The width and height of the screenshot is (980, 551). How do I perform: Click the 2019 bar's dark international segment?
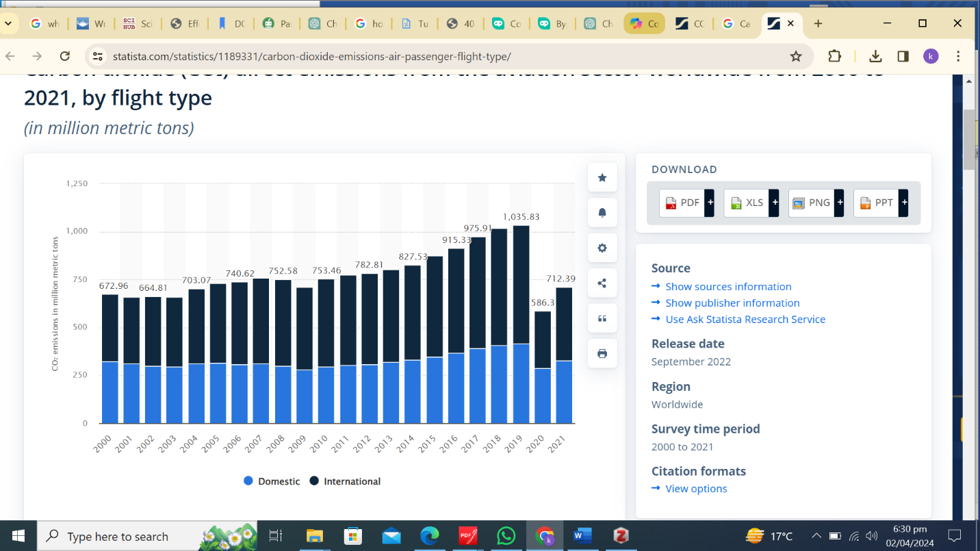coord(521,284)
